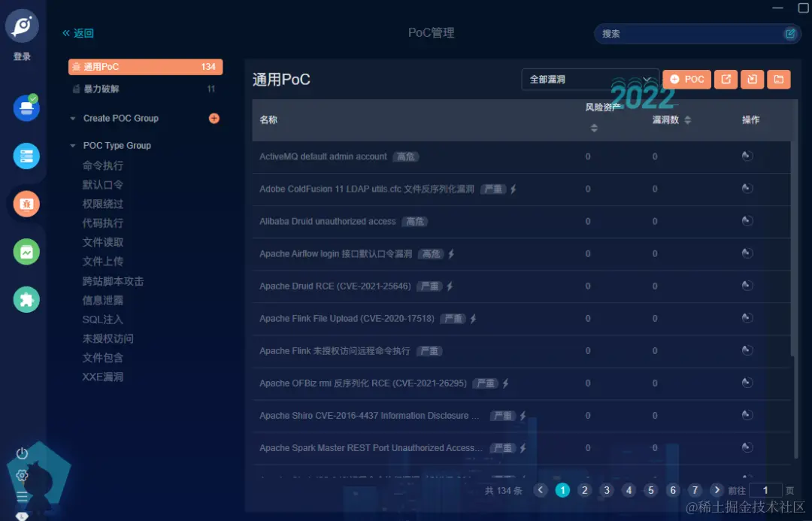Click the hamburger menu icon in the bottom sidebar
This screenshot has width=812, height=521.
(x=22, y=497)
